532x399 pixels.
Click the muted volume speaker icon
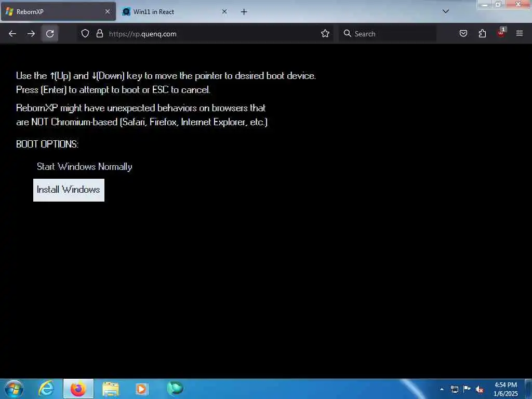point(480,390)
